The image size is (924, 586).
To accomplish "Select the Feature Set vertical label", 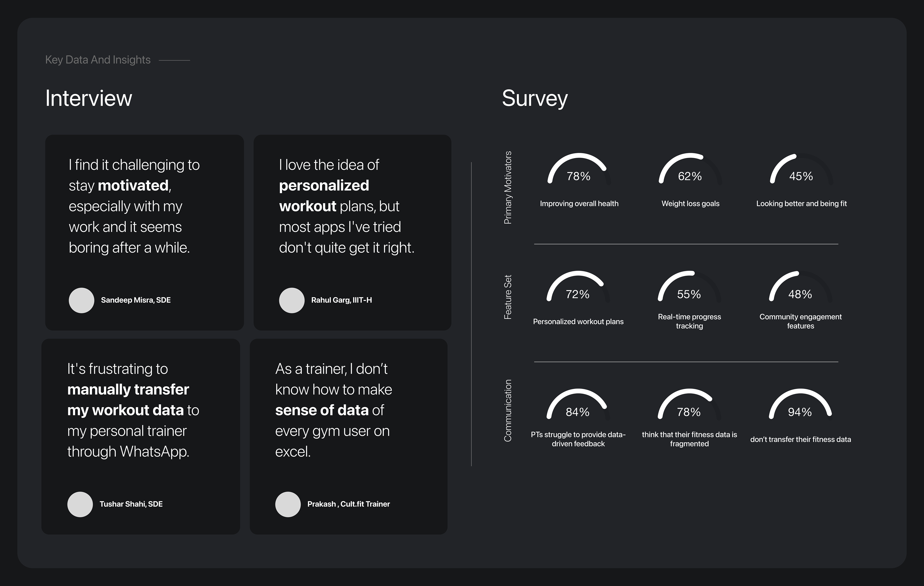I will (x=508, y=297).
